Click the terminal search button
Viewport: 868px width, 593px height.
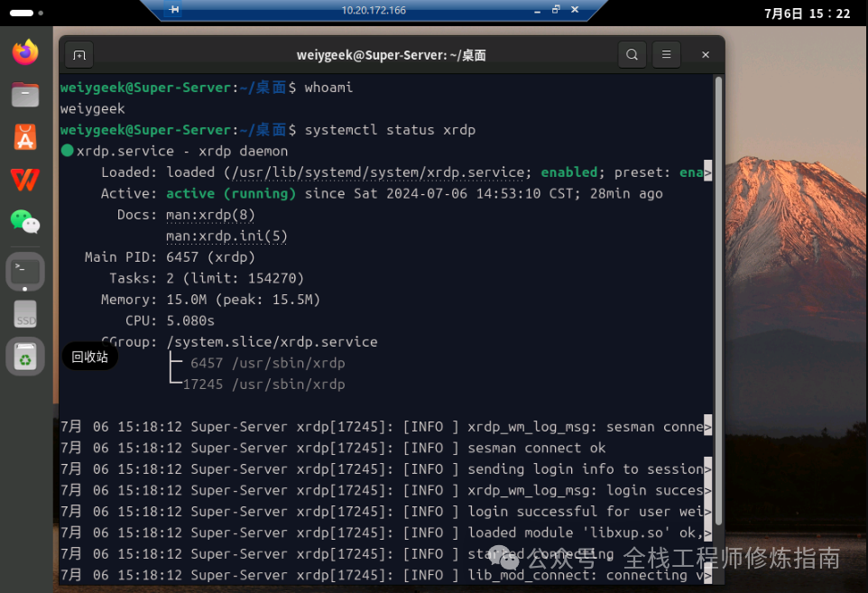click(632, 55)
